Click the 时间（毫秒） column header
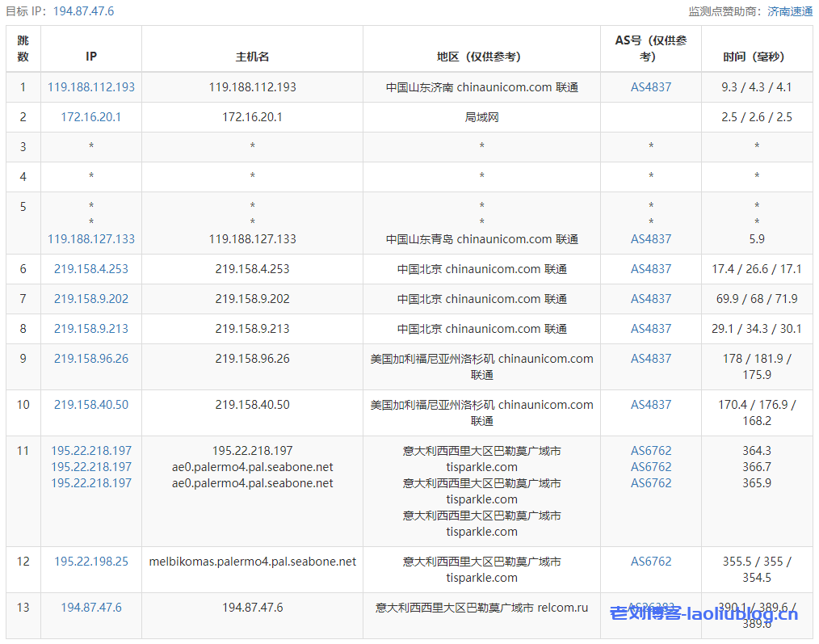Screen dimensions: 819x644 pos(757,57)
